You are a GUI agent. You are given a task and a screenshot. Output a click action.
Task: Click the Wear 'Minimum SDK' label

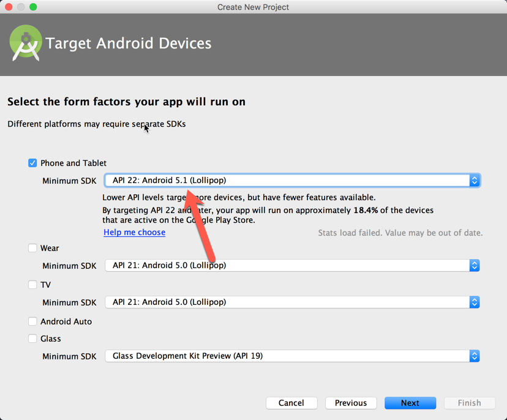(69, 266)
